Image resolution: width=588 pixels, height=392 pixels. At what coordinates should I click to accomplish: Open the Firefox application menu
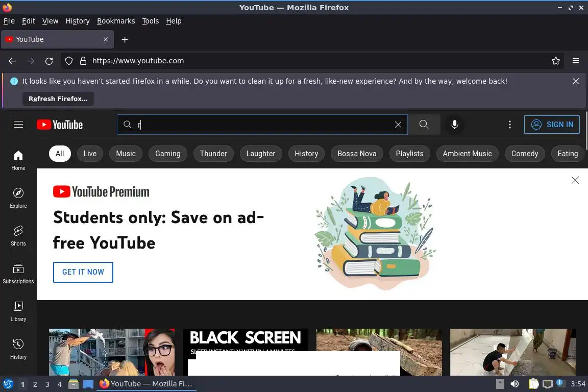coord(576,61)
